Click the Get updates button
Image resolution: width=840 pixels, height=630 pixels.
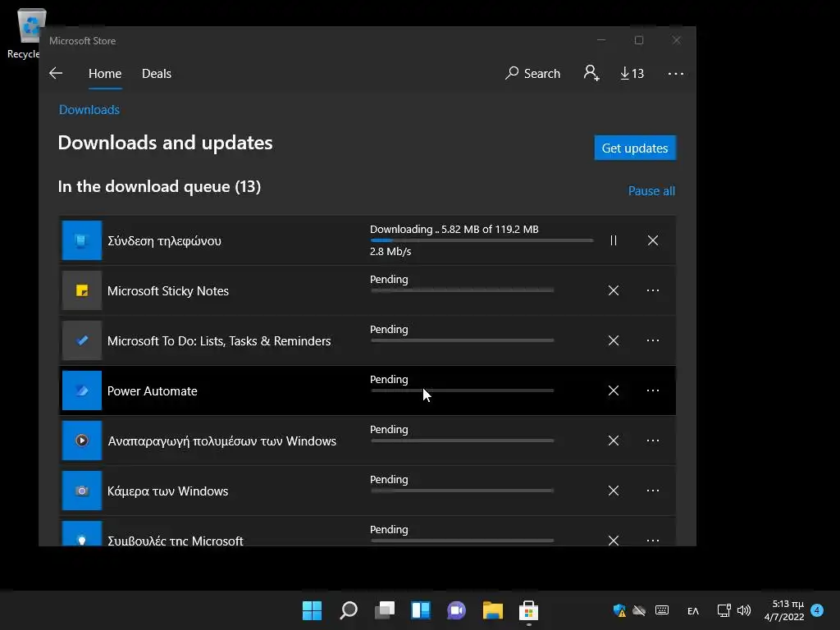coord(635,148)
